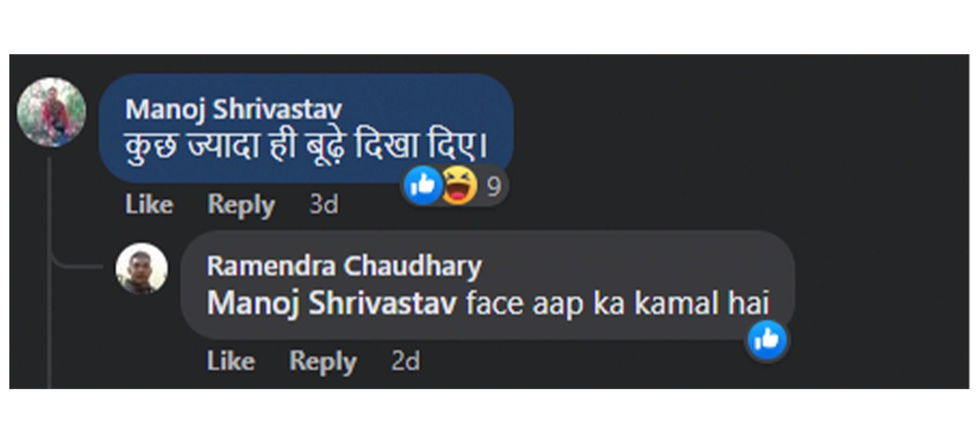Open the reaction count showing 9
The height and width of the screenshot is (440, 980).
click(494, 186)
